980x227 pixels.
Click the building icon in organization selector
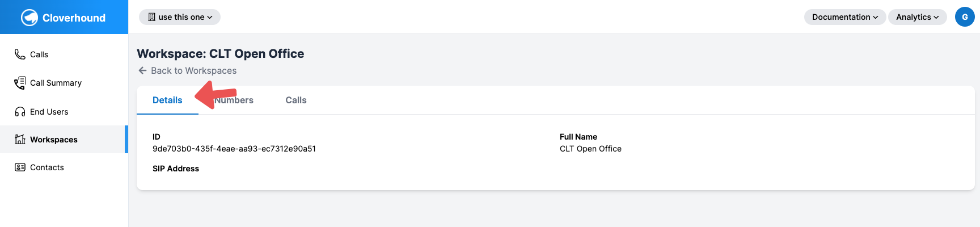pos(151,17)
